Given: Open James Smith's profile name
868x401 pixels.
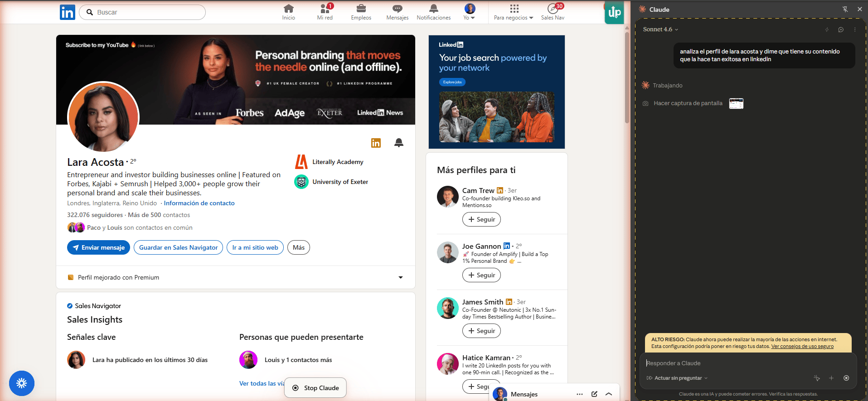Looking at the screenshot, I should (x=483, y=302).
